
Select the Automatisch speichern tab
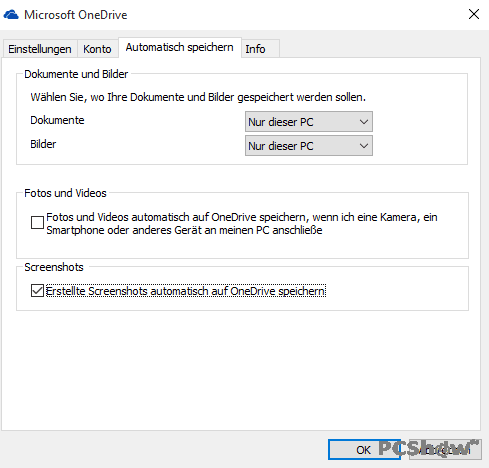click(x=180, y=47)
